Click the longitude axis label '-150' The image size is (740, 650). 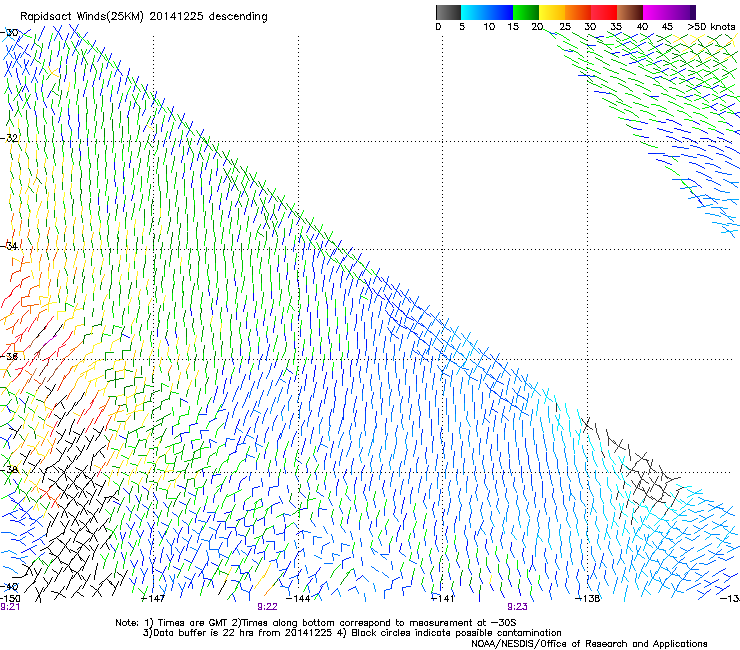tap(10, 598)
